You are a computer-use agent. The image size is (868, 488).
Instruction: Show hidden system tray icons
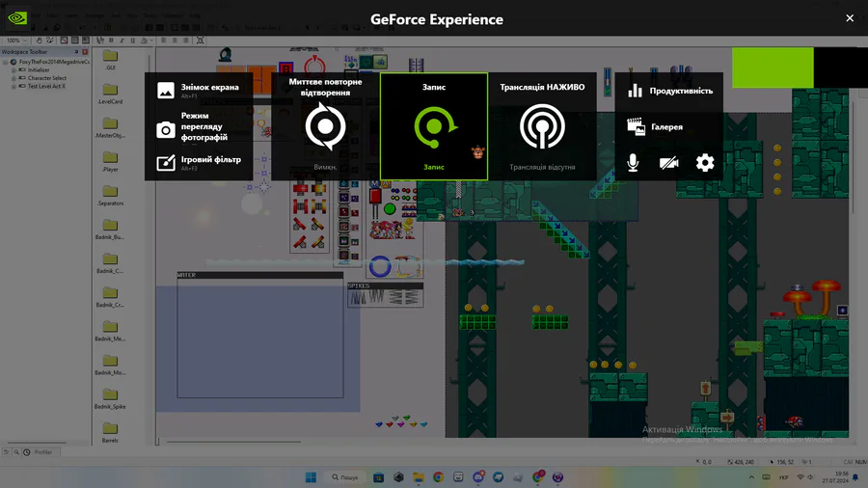(751, 477)
